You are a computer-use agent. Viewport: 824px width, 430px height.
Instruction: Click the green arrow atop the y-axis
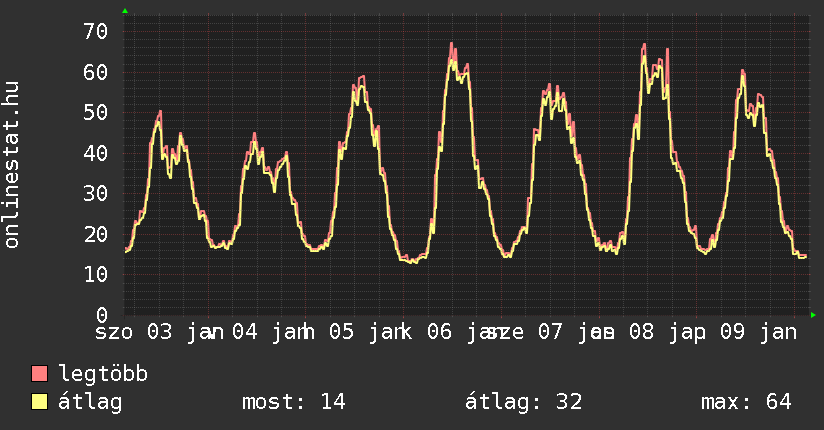point(125,11)
